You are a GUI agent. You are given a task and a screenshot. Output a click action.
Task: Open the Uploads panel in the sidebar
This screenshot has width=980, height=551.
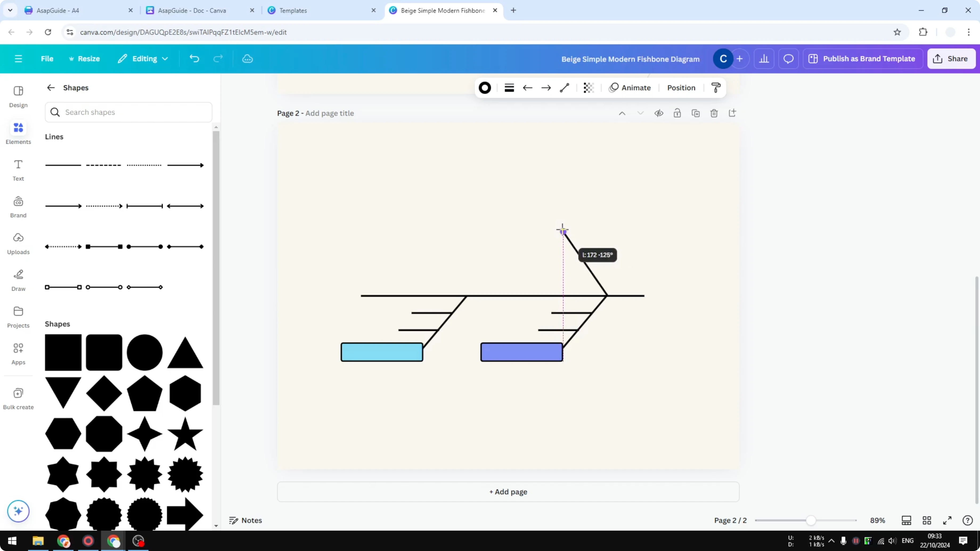click(x=18, y=243)
